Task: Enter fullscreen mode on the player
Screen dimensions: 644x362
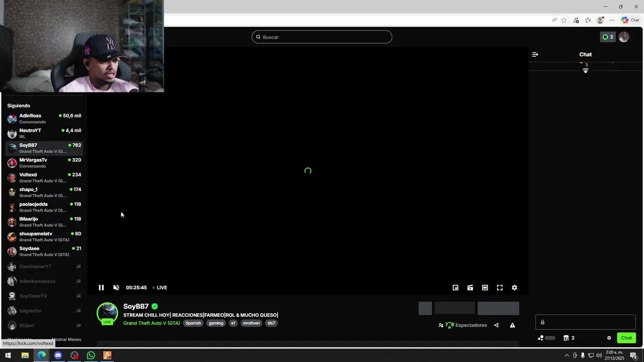Action: pos(500,288)
